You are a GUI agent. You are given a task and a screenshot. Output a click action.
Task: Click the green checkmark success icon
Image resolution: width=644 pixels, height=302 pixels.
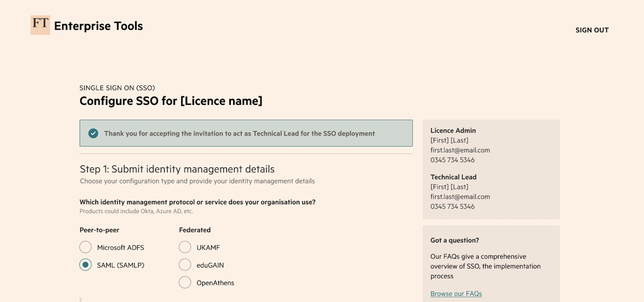93,133
